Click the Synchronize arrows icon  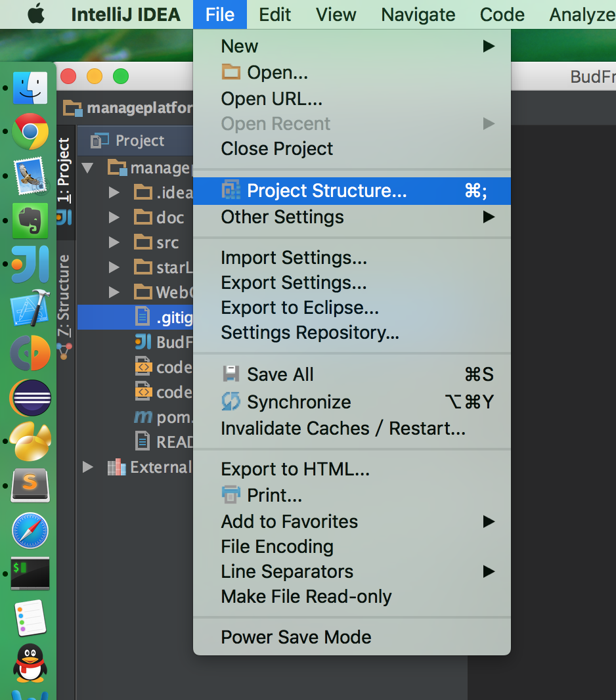231,401
